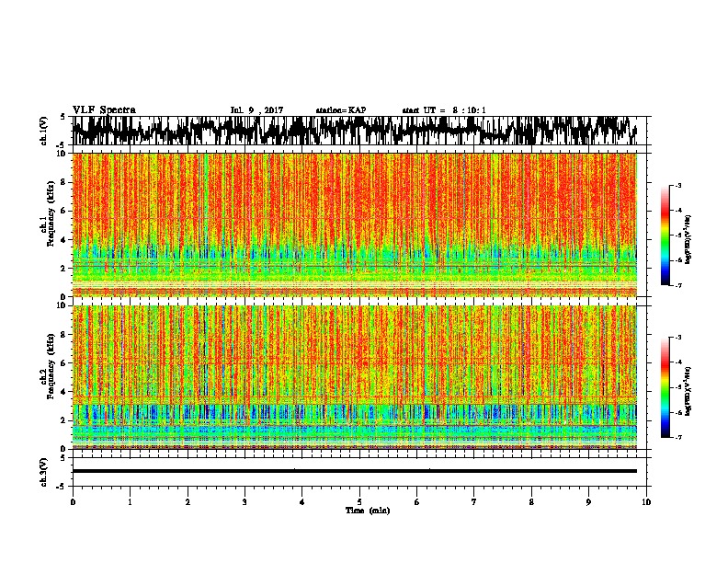Click the "ch.3(V)" vertical axis label

pos(44,472)
